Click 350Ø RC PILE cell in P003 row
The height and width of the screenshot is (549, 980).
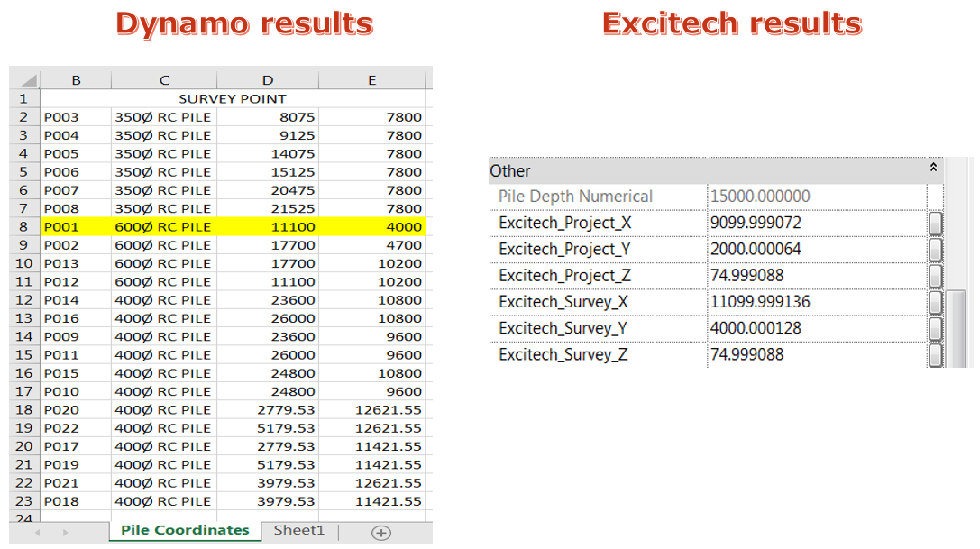(164, 117)
